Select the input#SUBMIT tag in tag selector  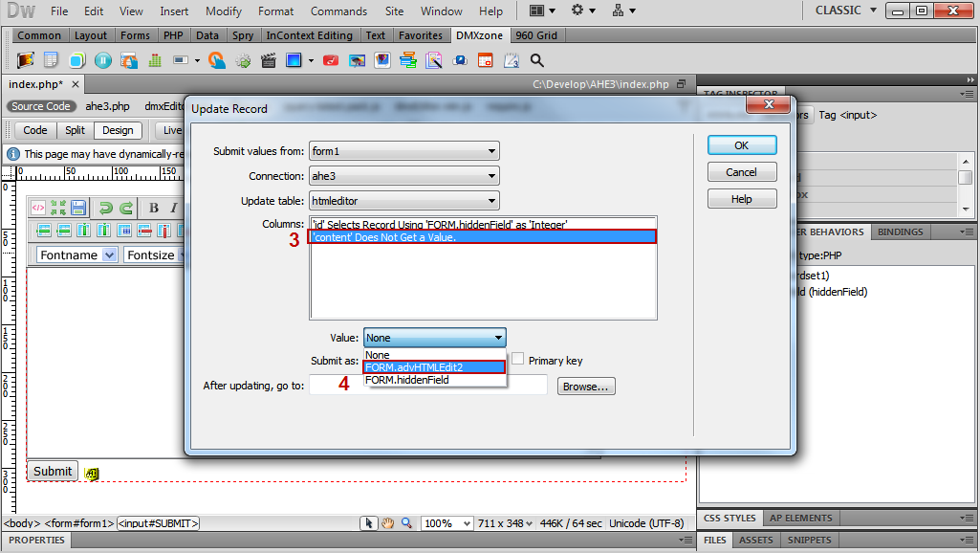click(158, 523)
